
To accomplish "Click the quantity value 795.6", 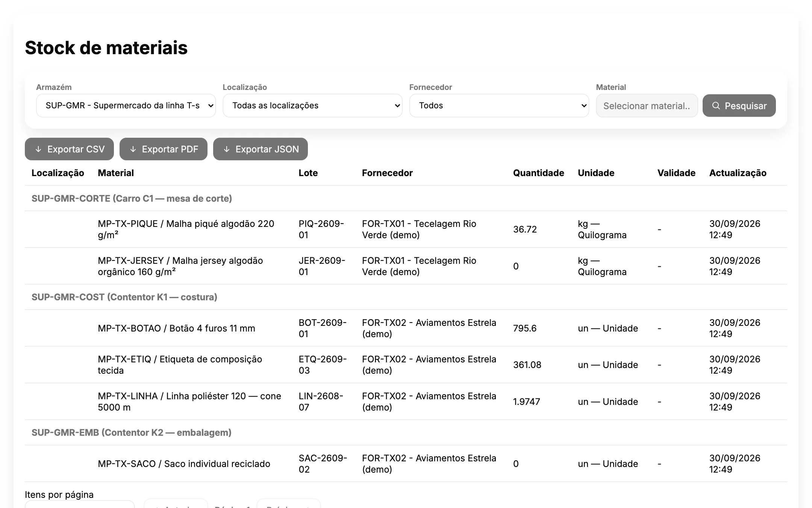I will (525, 328).
